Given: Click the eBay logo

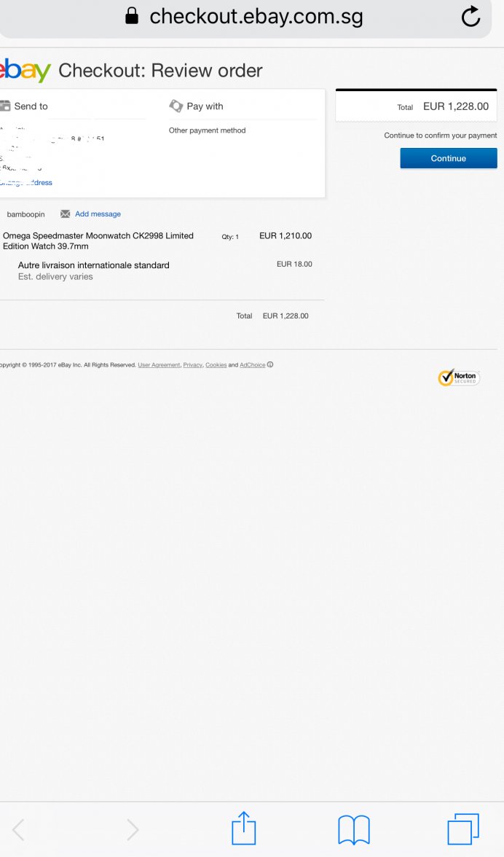Looking at the screenshot, I should coord(25,70).
